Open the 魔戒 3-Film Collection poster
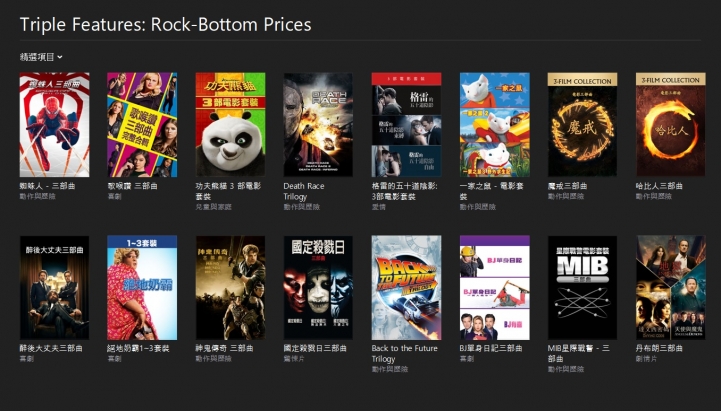This screenshot has width=721, height=411. 583,125
